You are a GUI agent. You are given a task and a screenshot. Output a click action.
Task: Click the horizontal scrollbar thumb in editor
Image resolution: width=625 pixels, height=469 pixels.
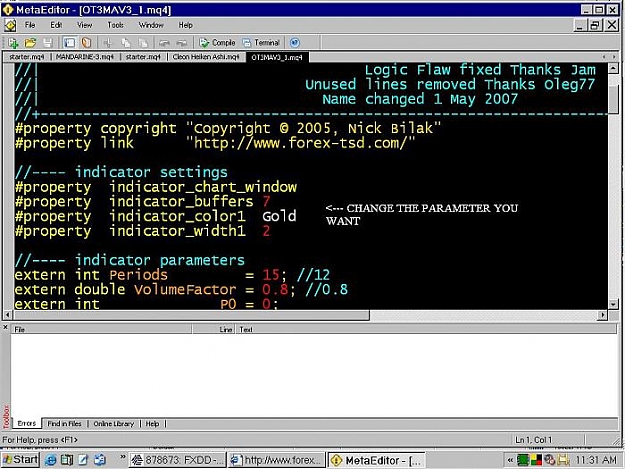tap(192, 315)
